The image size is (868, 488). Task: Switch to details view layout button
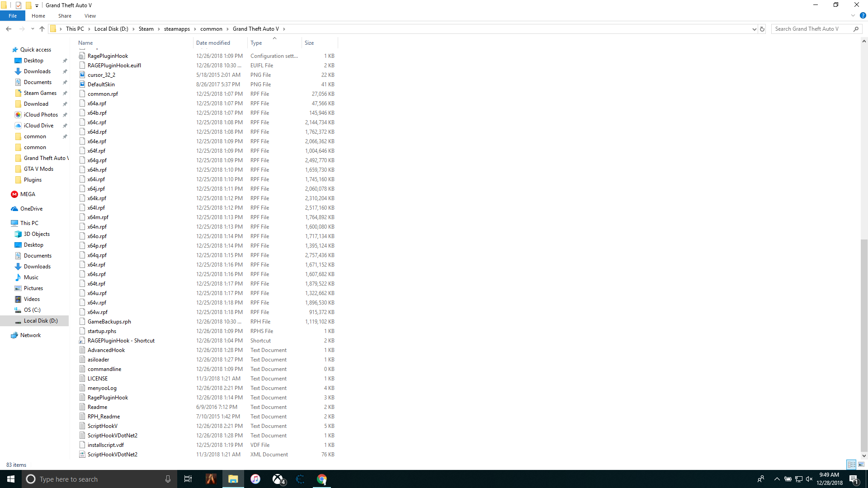tap(851, 465)
